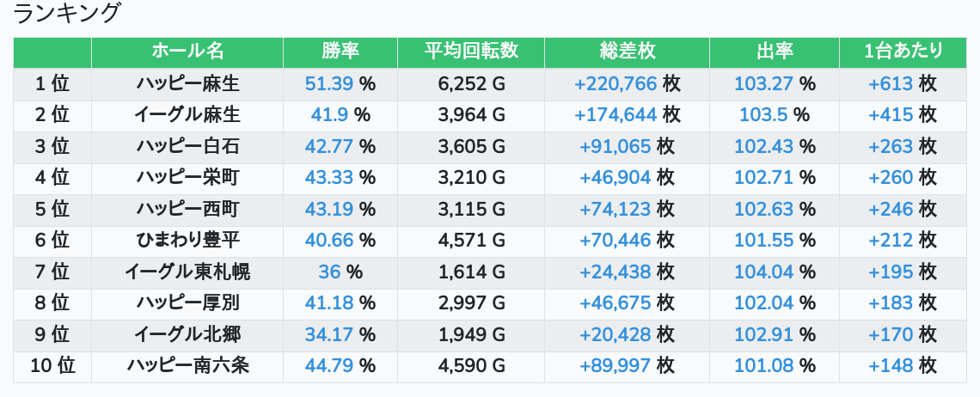Click the ホール名 column header
Image resolution: width=980 pixels, height=397 pixels.
coord(187,52)
